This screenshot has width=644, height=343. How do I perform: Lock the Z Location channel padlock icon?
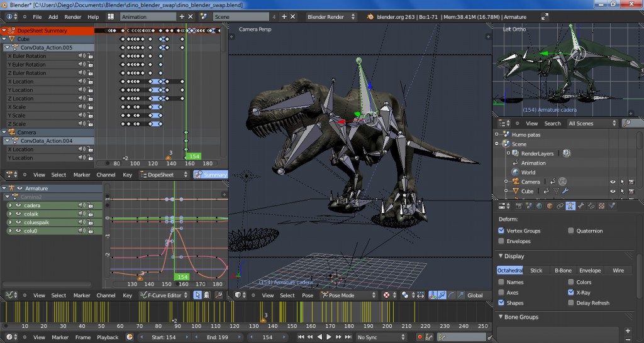(91, 99)
